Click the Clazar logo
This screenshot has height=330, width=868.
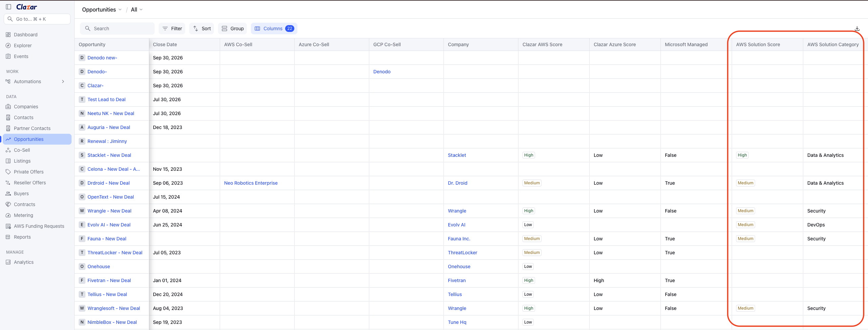point(26,7)
